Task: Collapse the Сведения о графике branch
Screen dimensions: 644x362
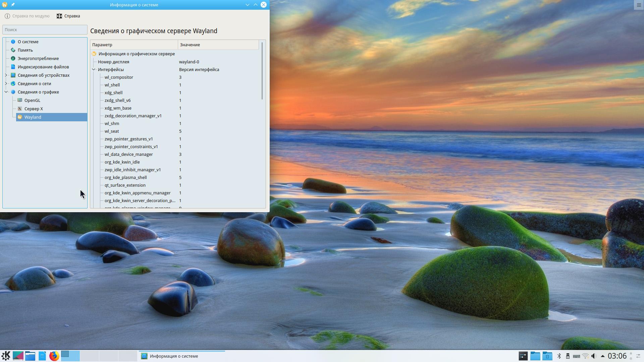Action: click(6, 92)
